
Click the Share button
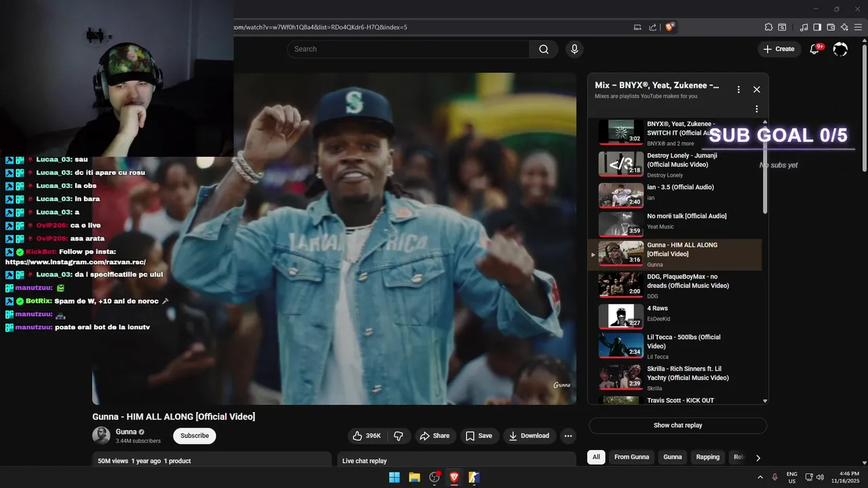[x=435, y=436]
